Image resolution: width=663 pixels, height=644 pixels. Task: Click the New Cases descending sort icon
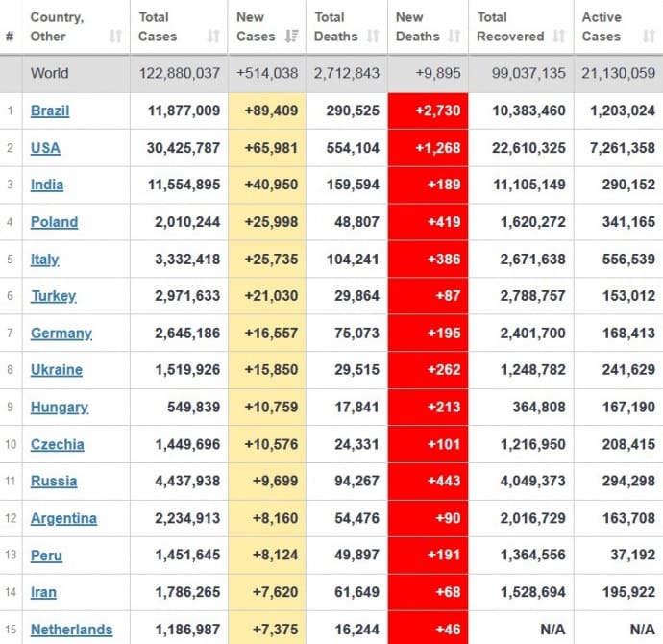point(292,37)
